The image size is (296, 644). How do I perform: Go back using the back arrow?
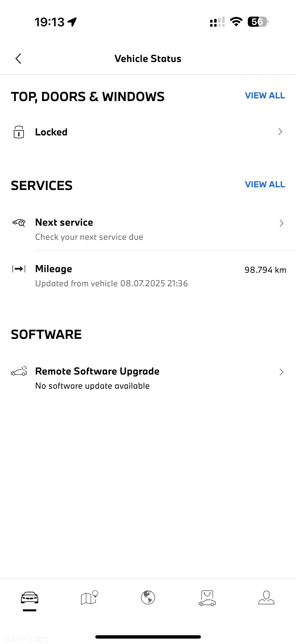(x=18, y=59)
